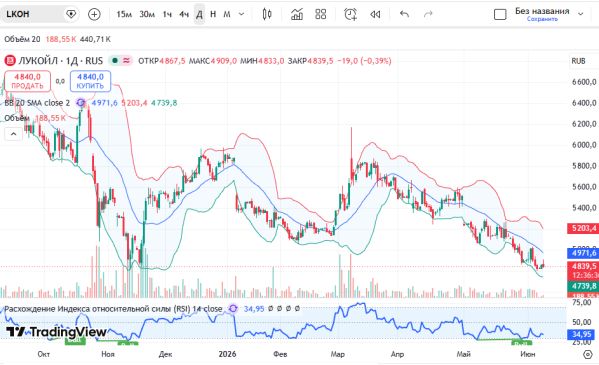This screenshot has height=365, width=599.
Task: Open the candlestick chart type selector
Action: click(x=267, y=14)
